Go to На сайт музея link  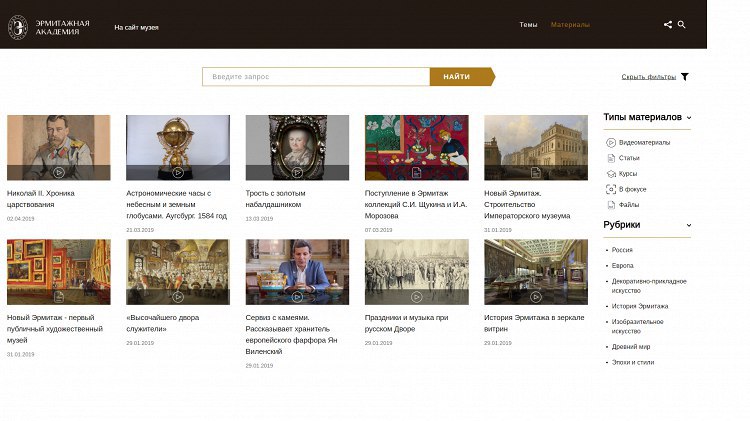point(136,28)
